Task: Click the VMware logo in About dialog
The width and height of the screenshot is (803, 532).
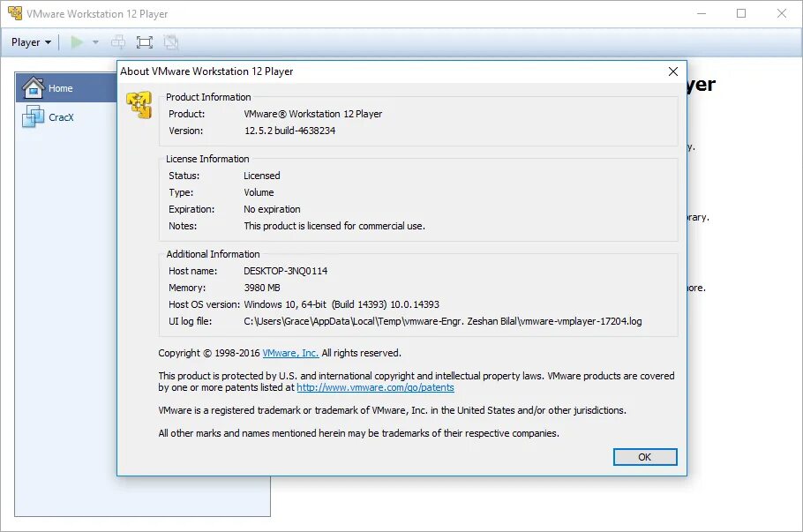Action: 139,105
